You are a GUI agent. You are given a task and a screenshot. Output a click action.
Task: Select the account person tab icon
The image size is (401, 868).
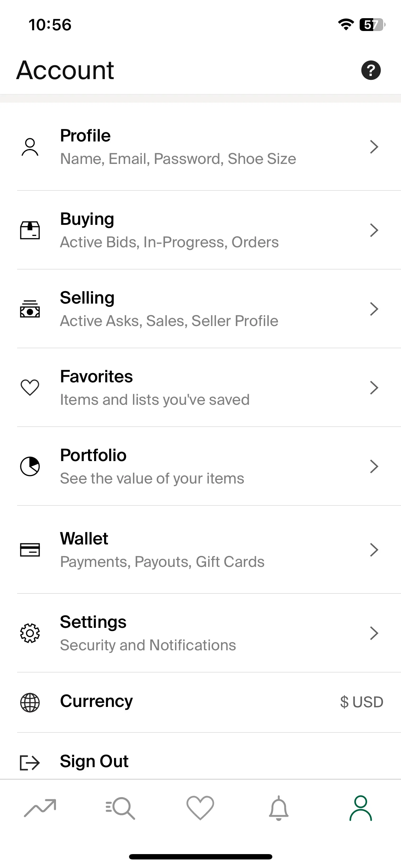(x=361, y=808)
